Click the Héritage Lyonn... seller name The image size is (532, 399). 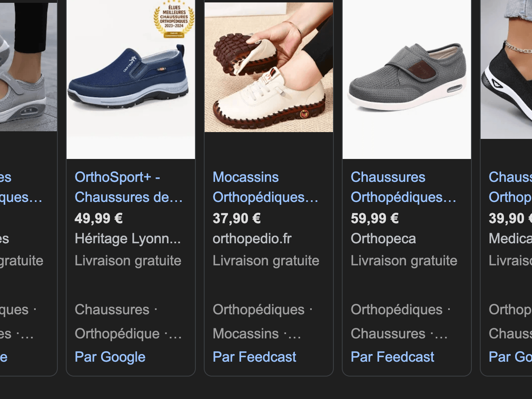coord(128,239)
